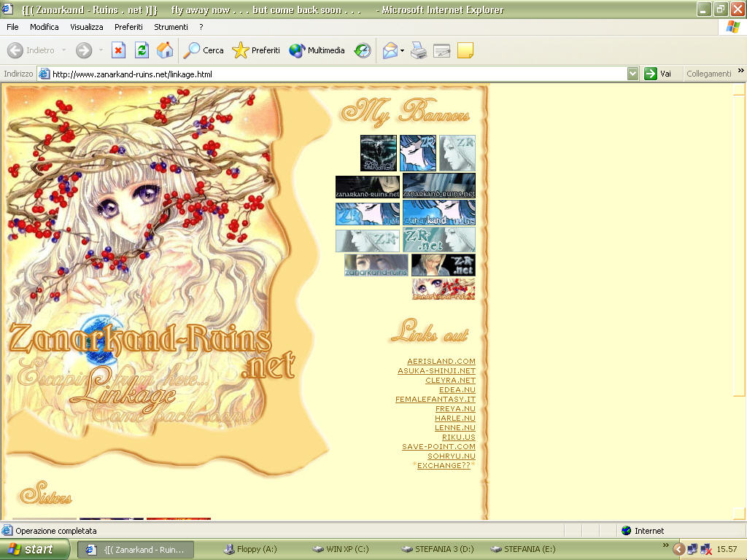Open the Visualizza menu
Image resolution: width=747 pixels, height=560 pixels.
[x=87, y=27]
